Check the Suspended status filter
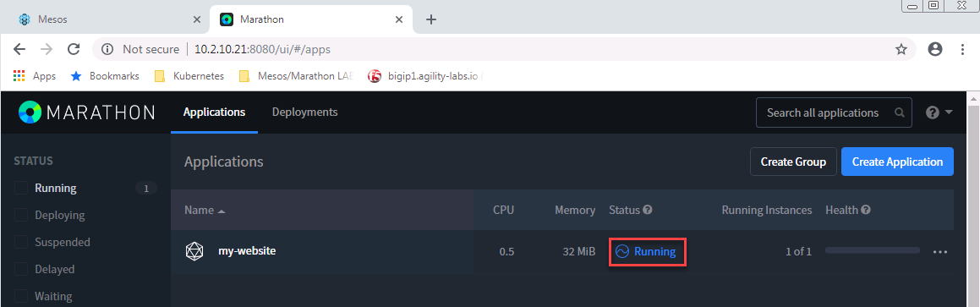This screenshot has width=980, height=307. 21,242
